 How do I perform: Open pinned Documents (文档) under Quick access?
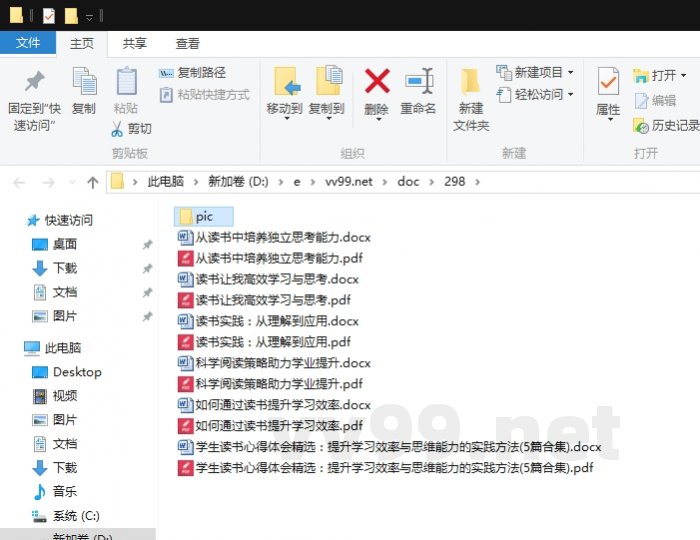tap(55, 292)
